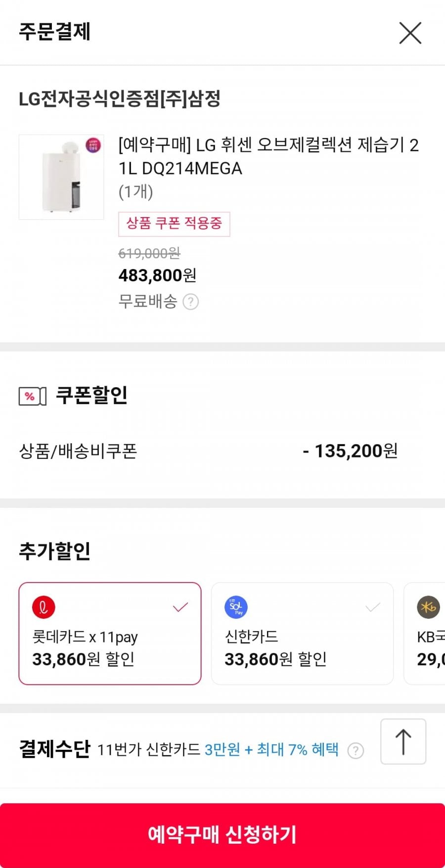
Task: Tap the LG전자공식인증점[주]삼정 seller name
Action: 120,99
